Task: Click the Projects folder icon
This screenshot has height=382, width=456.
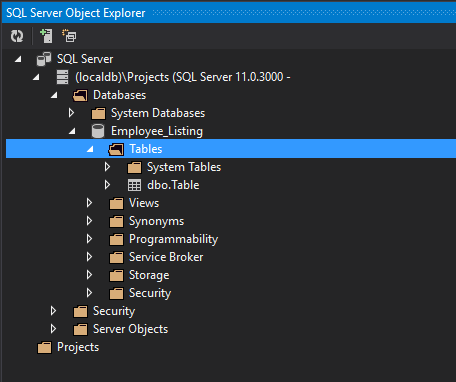Action: pyautogui.click(x=44, y=347)
